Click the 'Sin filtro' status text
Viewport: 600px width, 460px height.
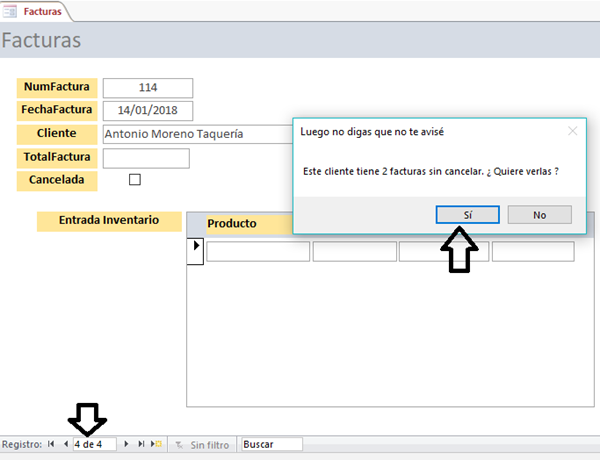[x=210, y=445]
